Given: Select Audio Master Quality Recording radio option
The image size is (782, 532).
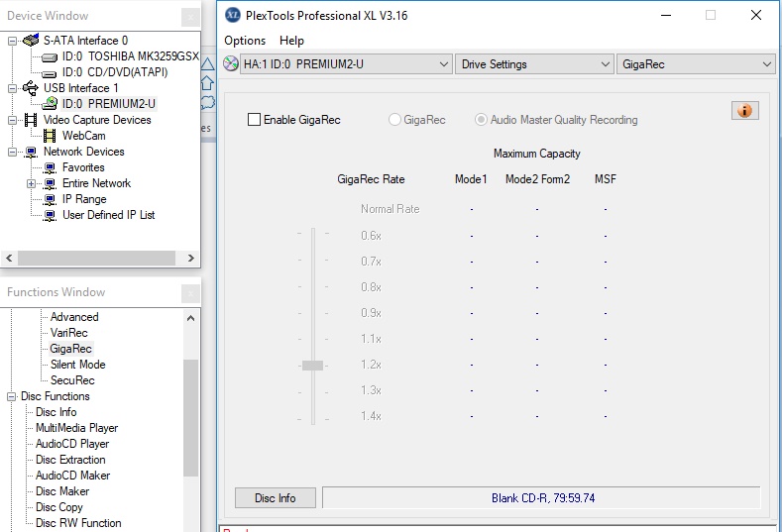Looking at the screenshot, I should coord(481,120).
